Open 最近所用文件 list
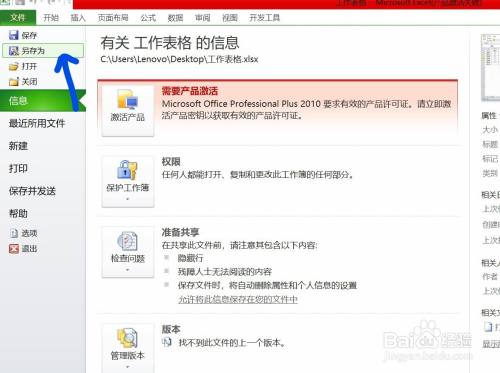The image size is (500, 373). [37, 123]
